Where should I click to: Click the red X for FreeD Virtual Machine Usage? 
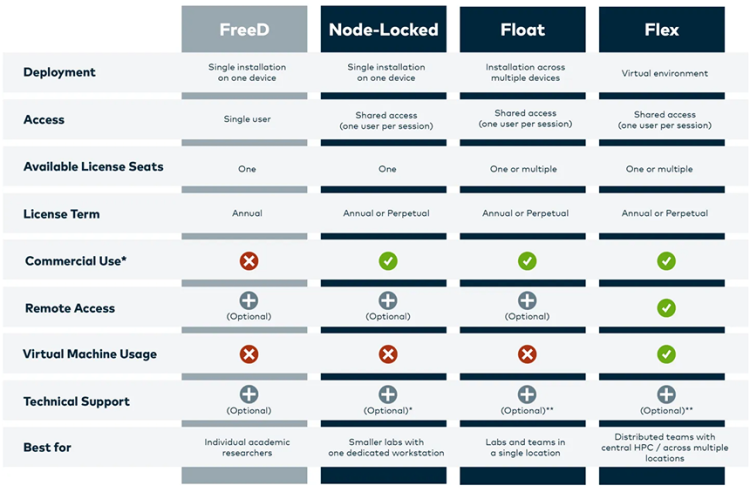click(249, 354)
